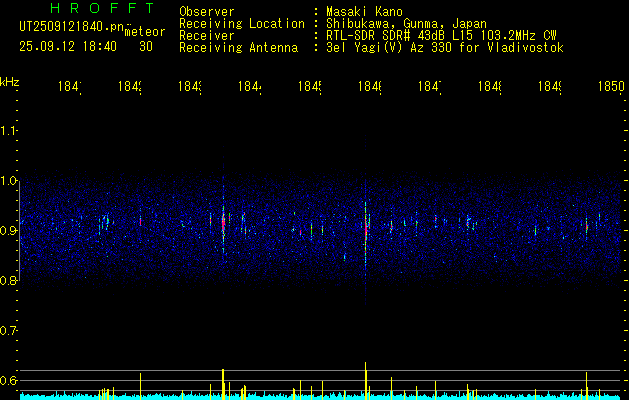Click the gray band marker beside the frequency axis
The width and height of the screenshot is (629, 400).
click(x=19, y=231)
